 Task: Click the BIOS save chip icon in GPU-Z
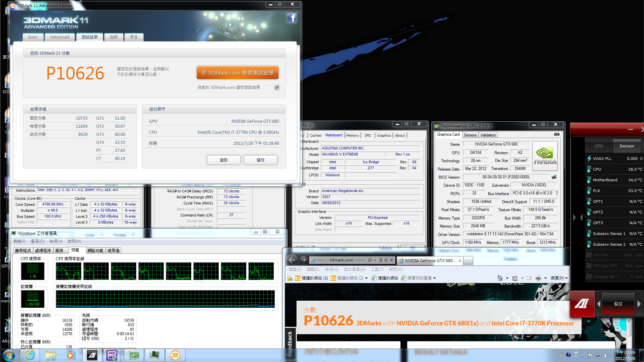554,177
